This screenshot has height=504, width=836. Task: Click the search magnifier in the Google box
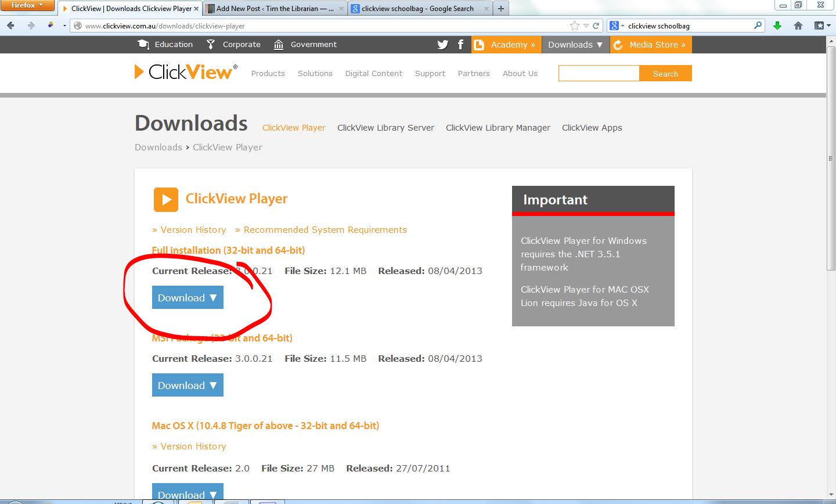point(758,26)
